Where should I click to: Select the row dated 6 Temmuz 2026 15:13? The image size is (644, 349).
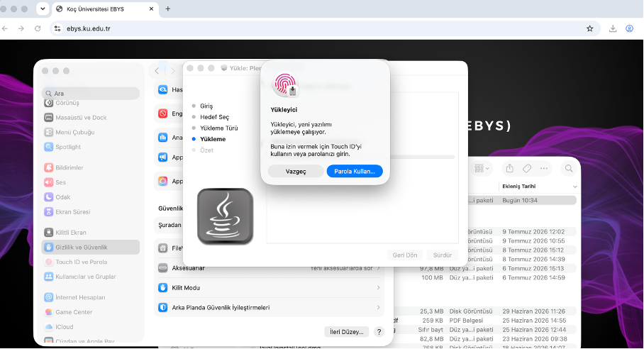[x=485, y=269]
